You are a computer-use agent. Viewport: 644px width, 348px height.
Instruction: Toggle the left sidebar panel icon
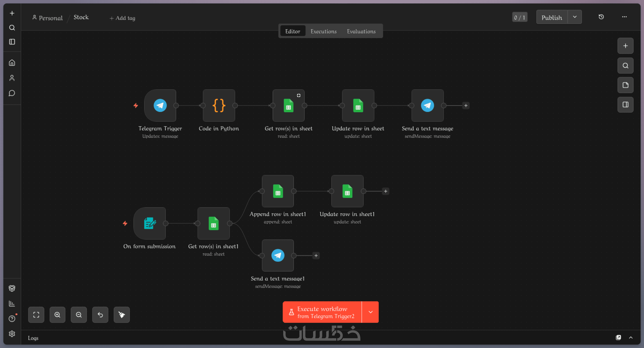click(x=12, y=42)
